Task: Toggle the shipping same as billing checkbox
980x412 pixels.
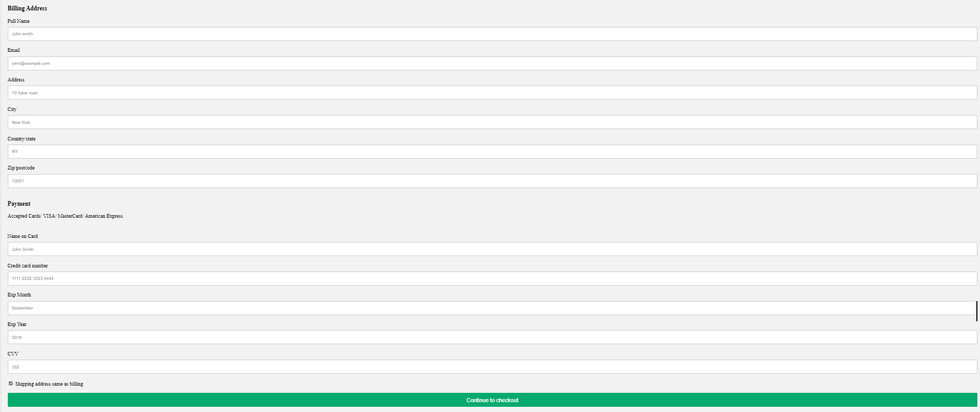Action: [10, 383]
